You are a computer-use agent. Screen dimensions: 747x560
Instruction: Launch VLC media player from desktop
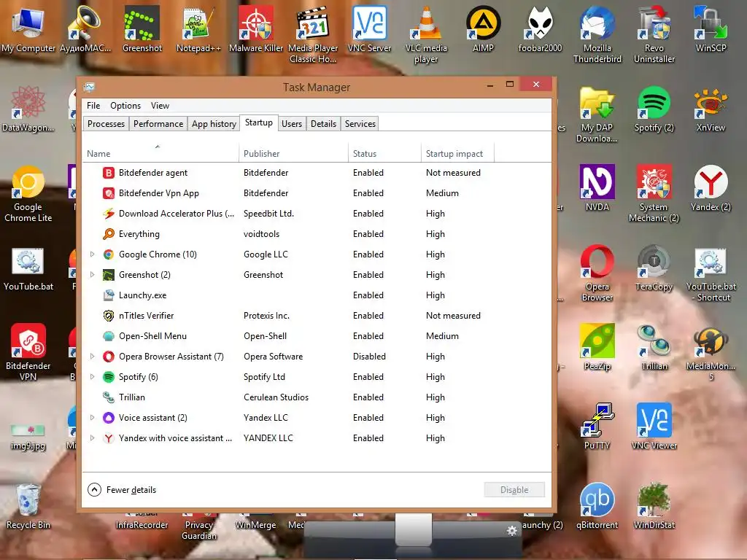coord(426,34)
